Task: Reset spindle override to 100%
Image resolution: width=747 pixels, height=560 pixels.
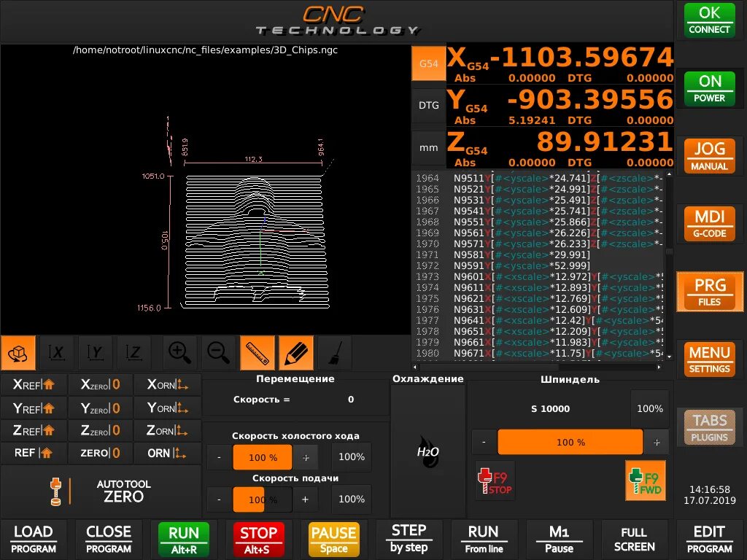Action: [650, 408]
